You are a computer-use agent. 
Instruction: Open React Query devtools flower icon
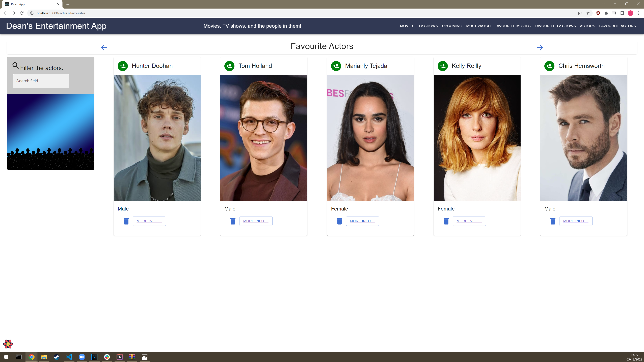(x=8, y=344)
